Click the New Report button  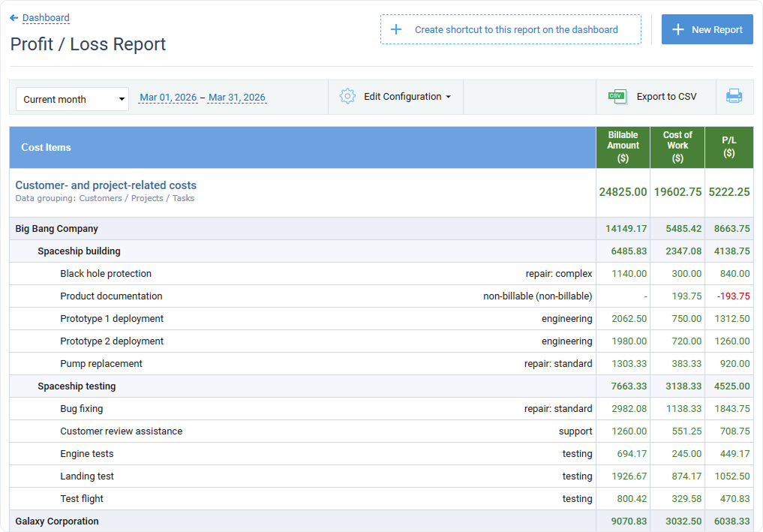[706, 29]
